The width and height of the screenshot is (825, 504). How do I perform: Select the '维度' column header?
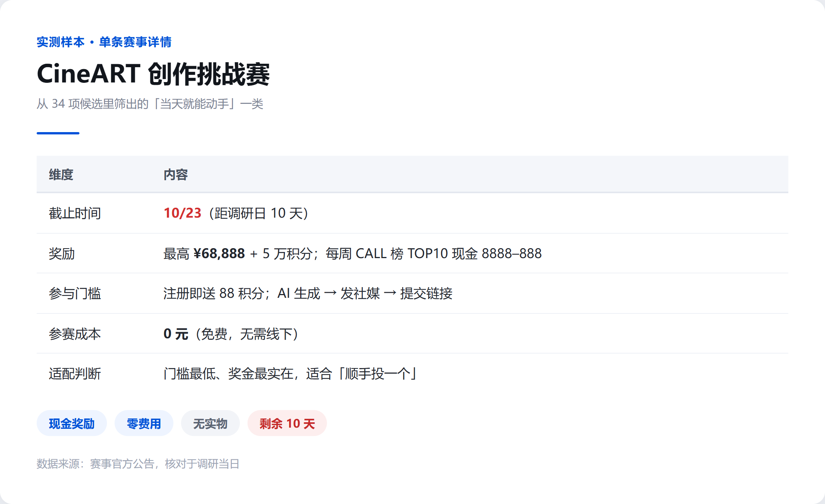[x=61, y=174]
